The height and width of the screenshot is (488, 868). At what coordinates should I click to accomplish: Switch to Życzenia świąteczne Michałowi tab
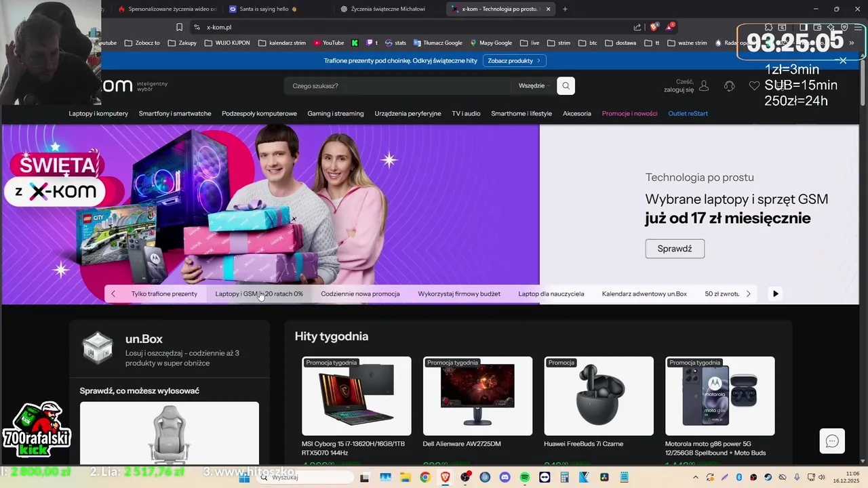pyautogui.click(x=388, y=9)
